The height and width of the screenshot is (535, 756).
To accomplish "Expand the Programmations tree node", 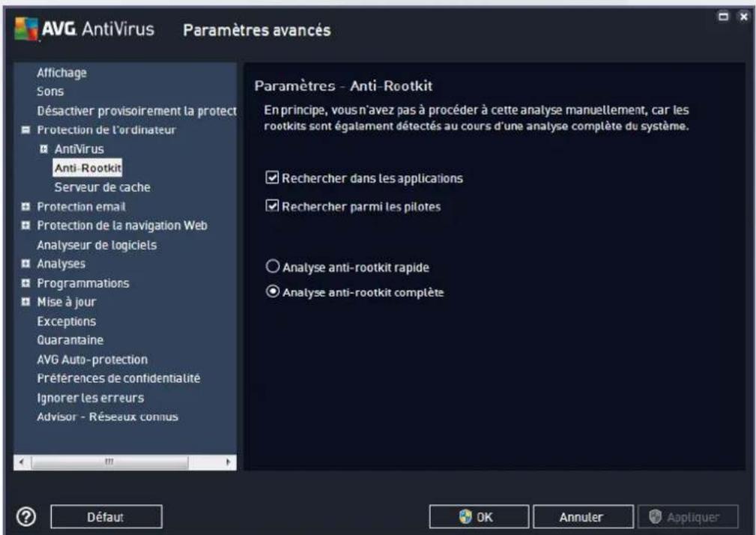I will (x=25, y=283).
